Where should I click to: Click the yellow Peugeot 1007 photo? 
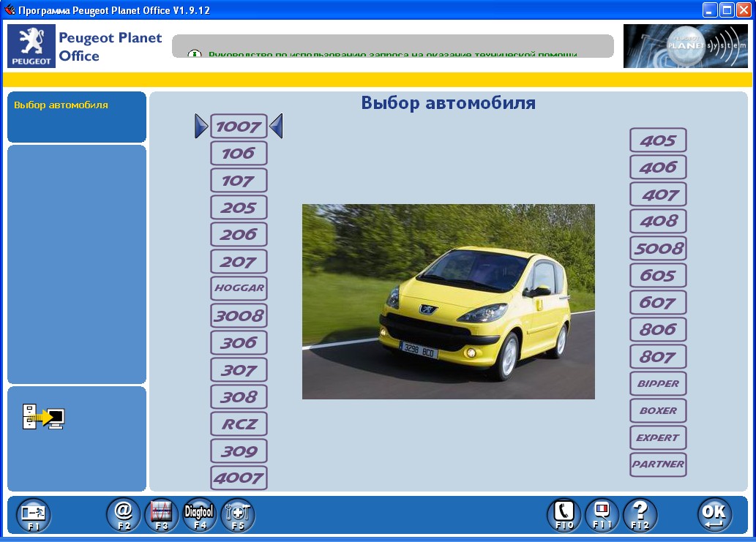[449, 301]
